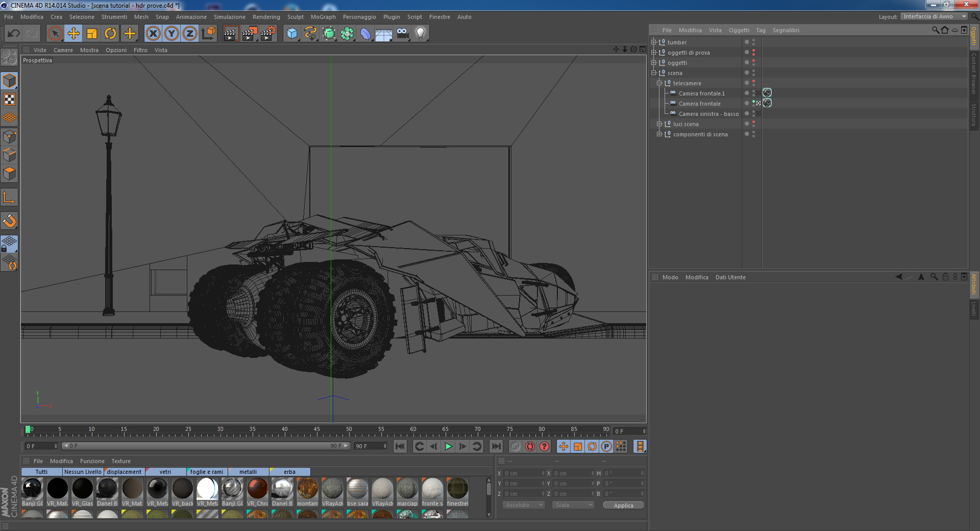Screen dimensions: 980x531
Task: Switch to the metalli material tab
Action: 248,472
